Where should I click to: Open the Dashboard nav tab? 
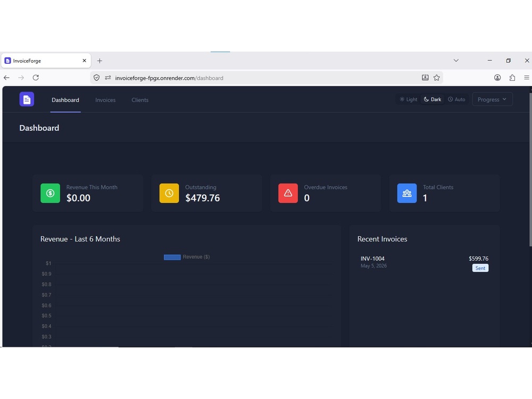(x=65, y=100)
